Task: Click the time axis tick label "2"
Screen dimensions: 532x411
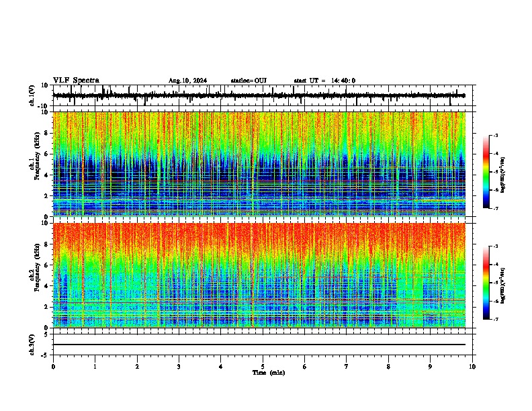Action: tap(137, 367)
